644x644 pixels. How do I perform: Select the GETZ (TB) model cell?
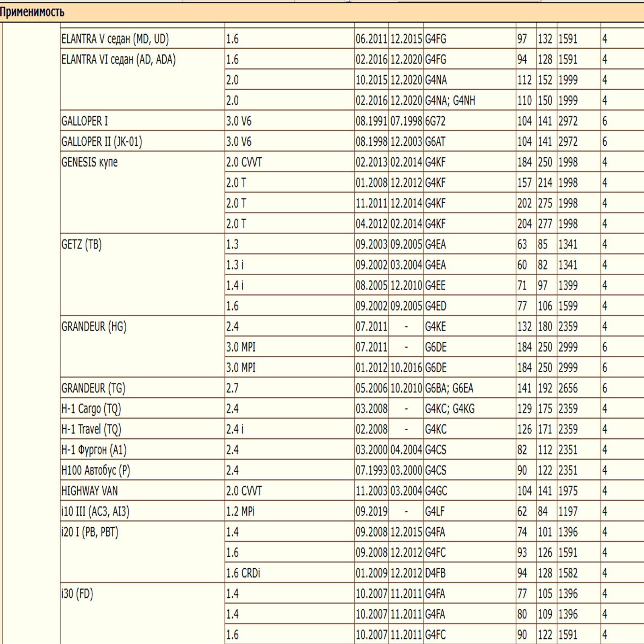pos(81,244)
